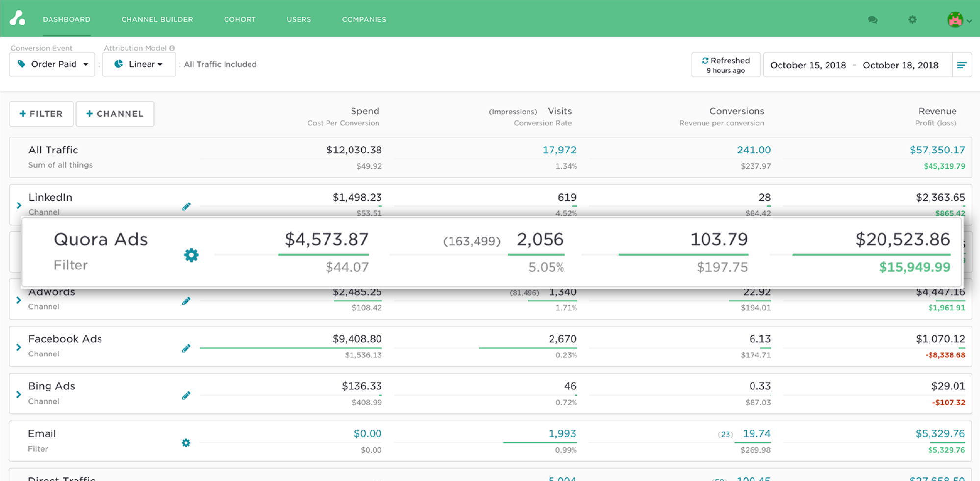
Task: Click the Visits column header
Action: (560, 111)
